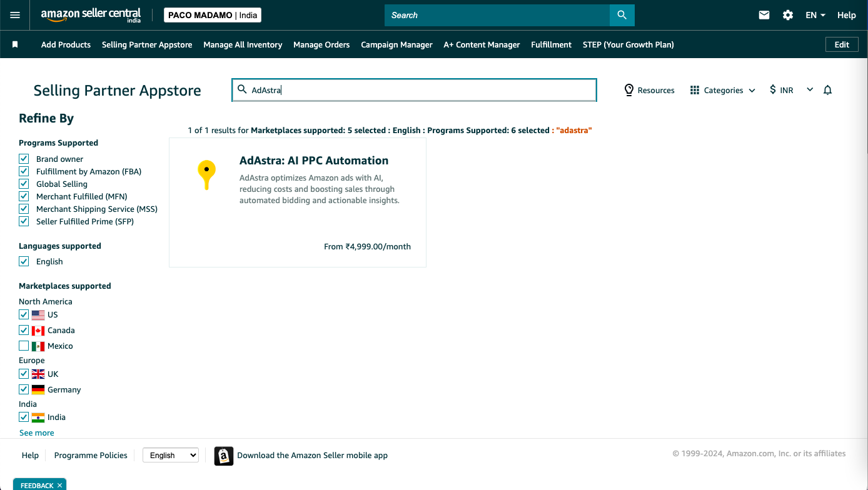Uncheck the Canada marketplace checkbox
The width and height of the screenshot is (868, 490).
pyautogui.click(x=24, y=330)
